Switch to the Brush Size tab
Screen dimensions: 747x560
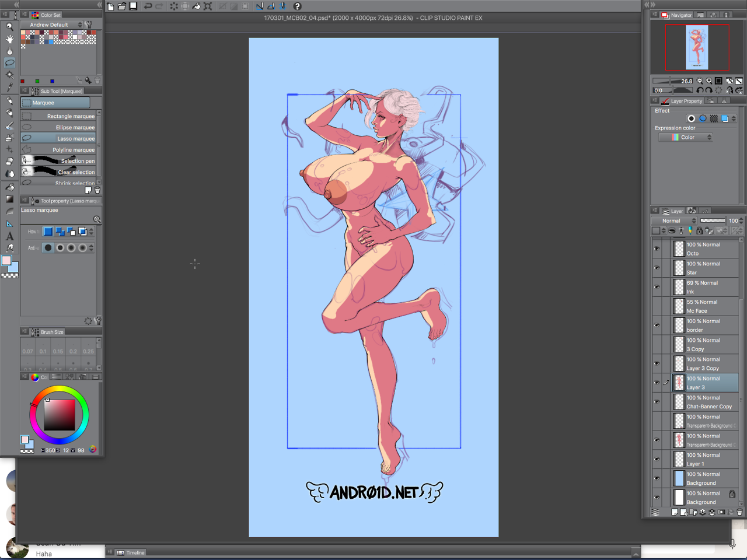tap(48, 332)
